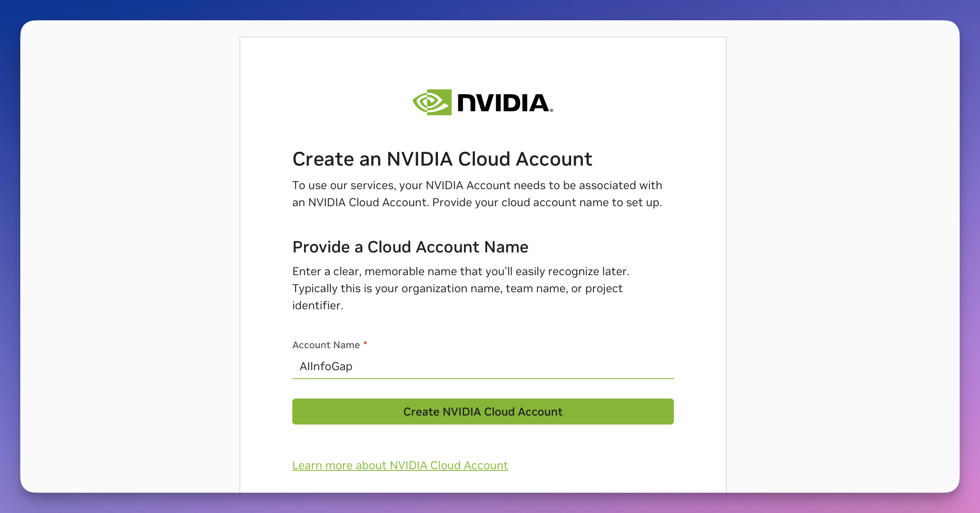Image resolution: width=980 pixels, height=513 pixels.
Task: Open Learn more about NVIDIA Cloud Account
Action: pos(400,465)
